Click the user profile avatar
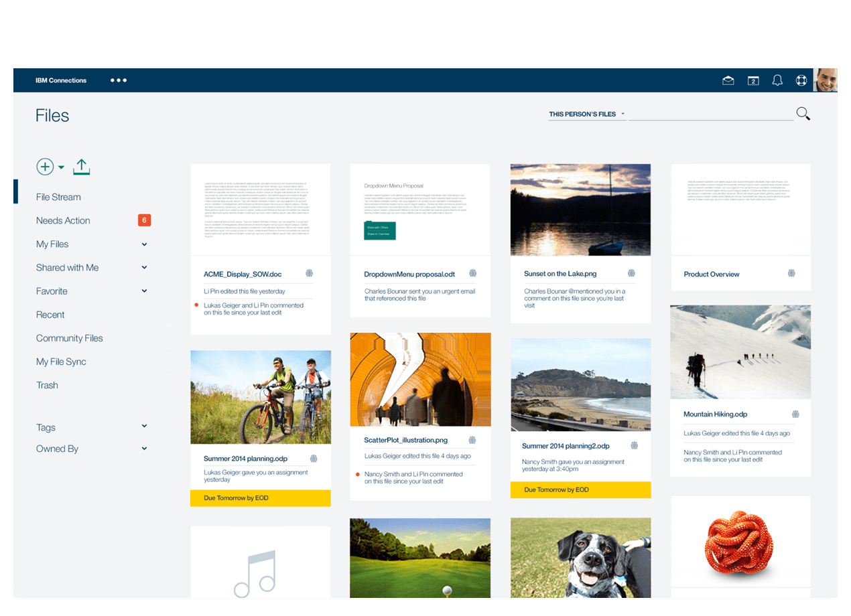This screenshot has width=851, height=616. click(x=826, y=80)
